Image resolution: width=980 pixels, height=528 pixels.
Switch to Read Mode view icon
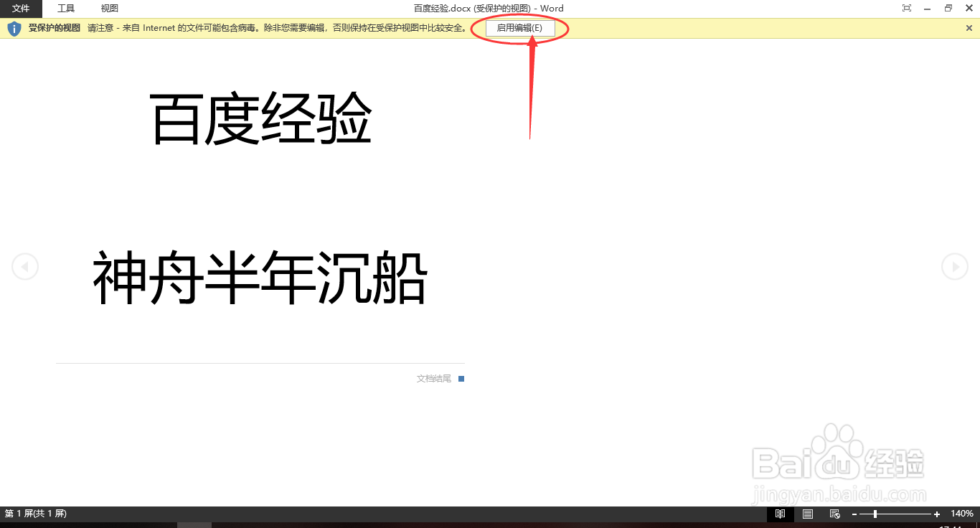point(780,514)
